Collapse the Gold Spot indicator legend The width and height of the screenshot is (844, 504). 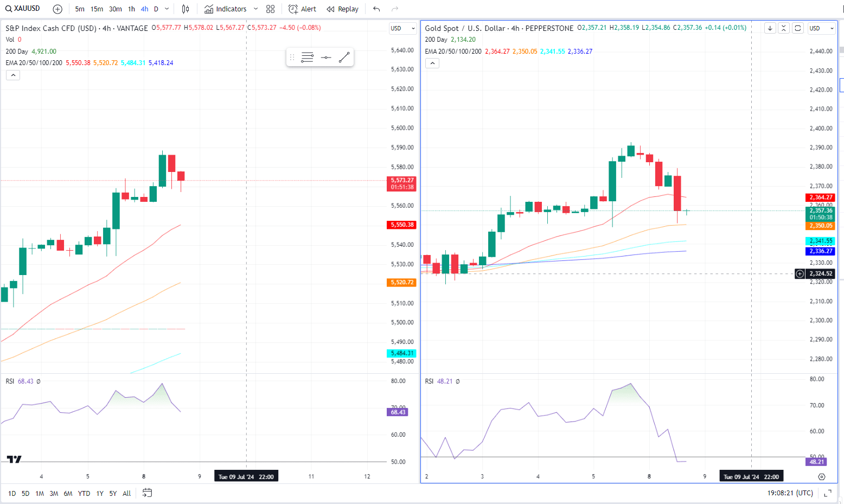coord(432,63)
